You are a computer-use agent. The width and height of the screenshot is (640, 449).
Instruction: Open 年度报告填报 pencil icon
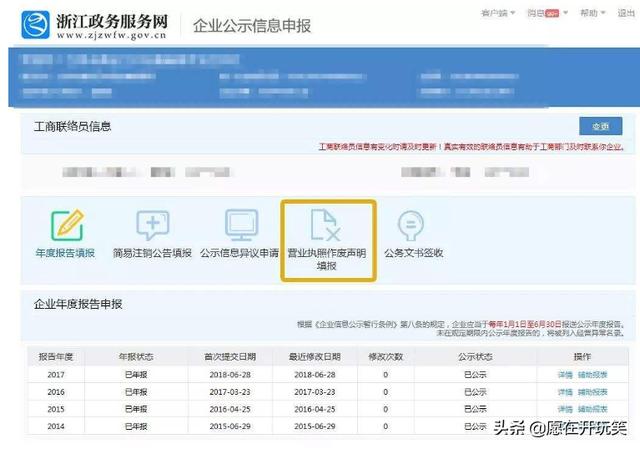coord(66,226)
